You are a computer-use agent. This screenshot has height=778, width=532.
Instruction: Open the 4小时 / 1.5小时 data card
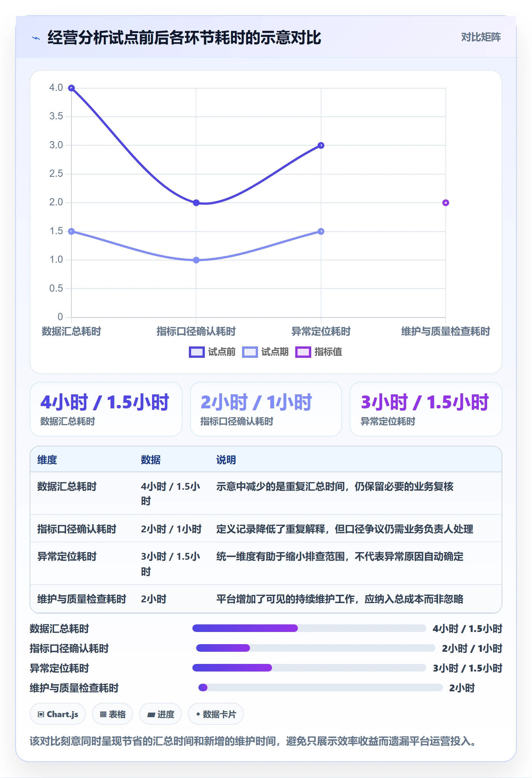(x=106, y=409)
